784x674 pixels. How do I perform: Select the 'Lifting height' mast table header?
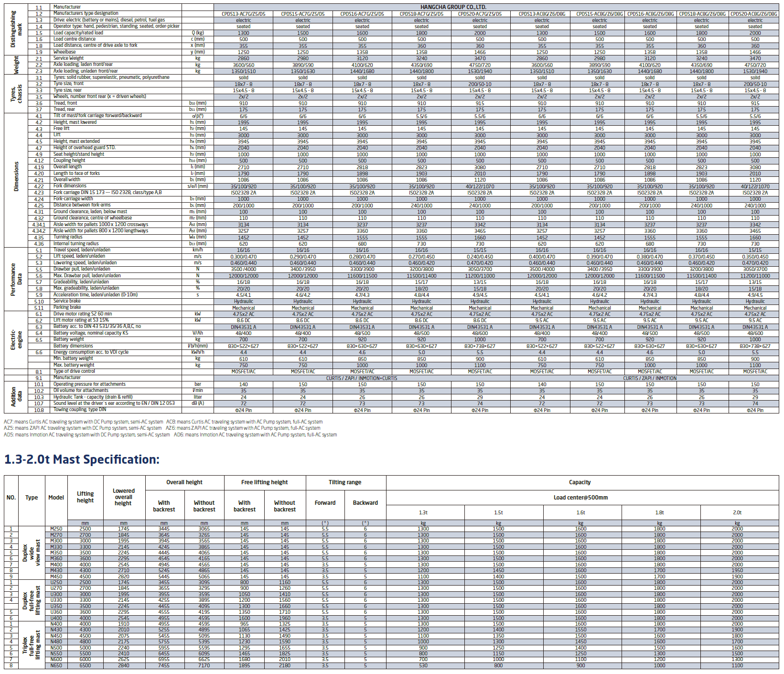pyautogui.click(x=85, y=497)
